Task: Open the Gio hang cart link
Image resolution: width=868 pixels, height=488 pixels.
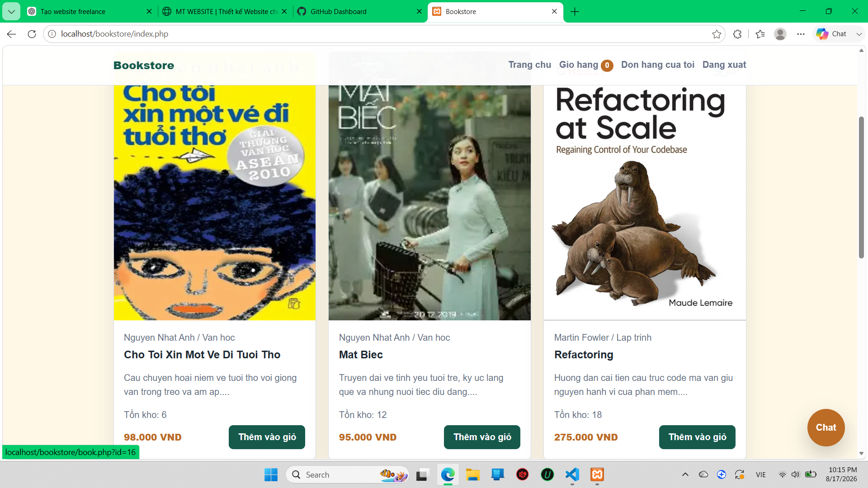Action: 586,65
